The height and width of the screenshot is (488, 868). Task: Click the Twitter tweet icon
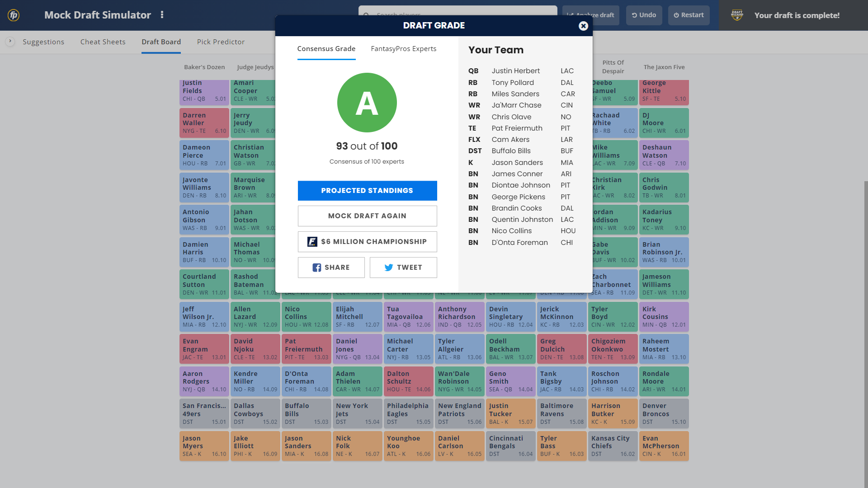click(389, 267)
